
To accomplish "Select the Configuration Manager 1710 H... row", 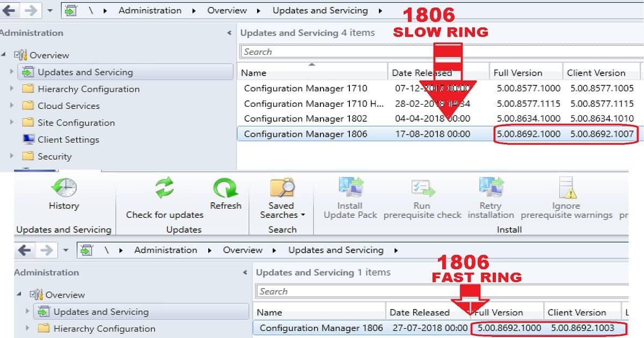I will tap(439, 104).
